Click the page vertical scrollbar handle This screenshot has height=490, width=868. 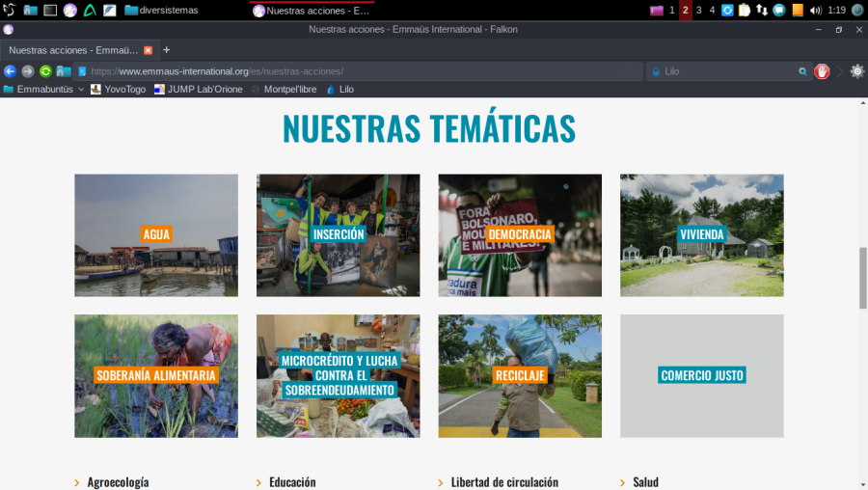coord(862,278)
